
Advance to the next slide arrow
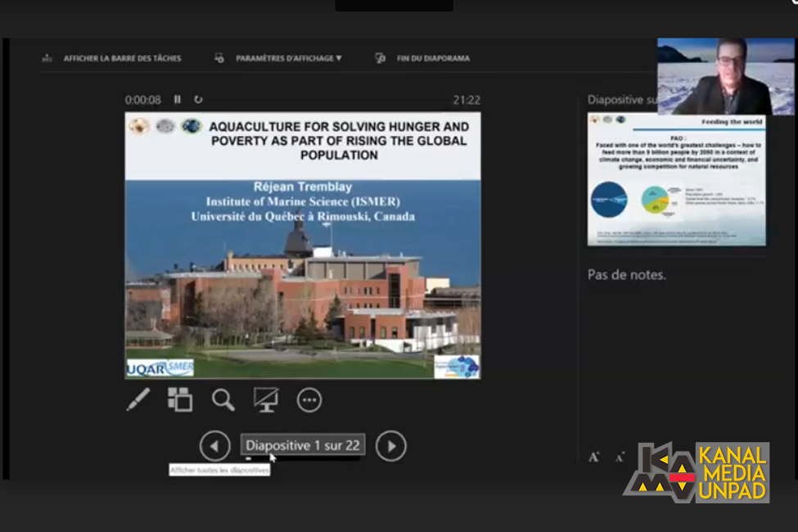click(390, 446)
